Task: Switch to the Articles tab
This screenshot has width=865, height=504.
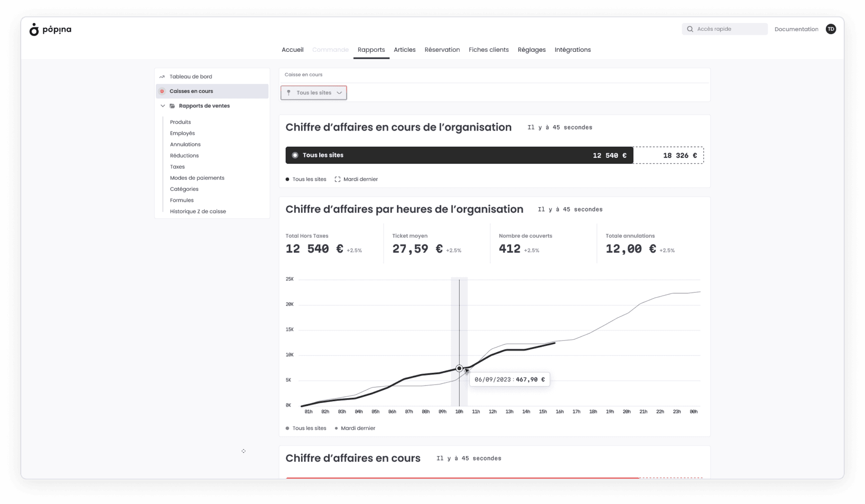Action: pyautogui.click(x=404, y=50)
